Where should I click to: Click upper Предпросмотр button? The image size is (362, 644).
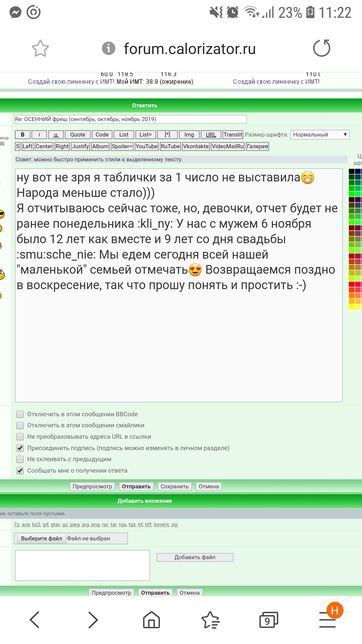(92, 486)
